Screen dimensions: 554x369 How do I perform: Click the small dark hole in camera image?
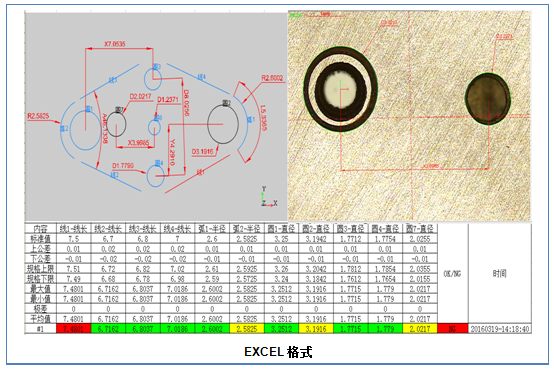click(488, 99)
